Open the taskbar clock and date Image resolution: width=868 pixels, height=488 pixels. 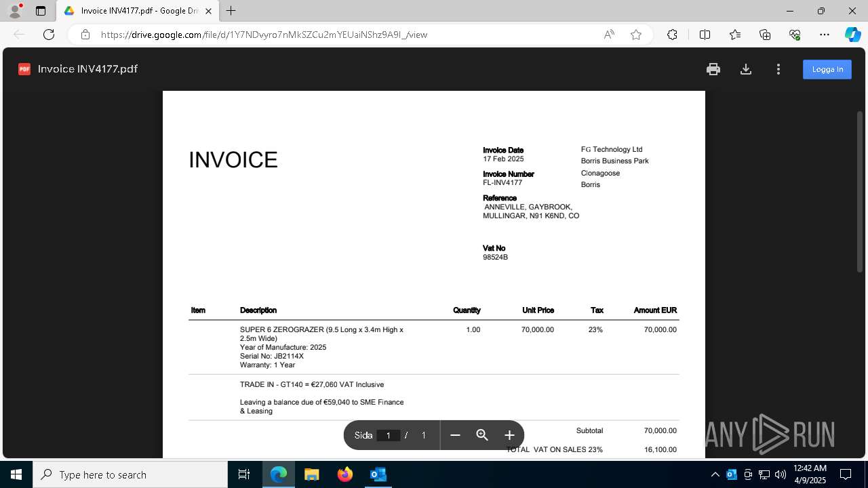coord(810,474)
